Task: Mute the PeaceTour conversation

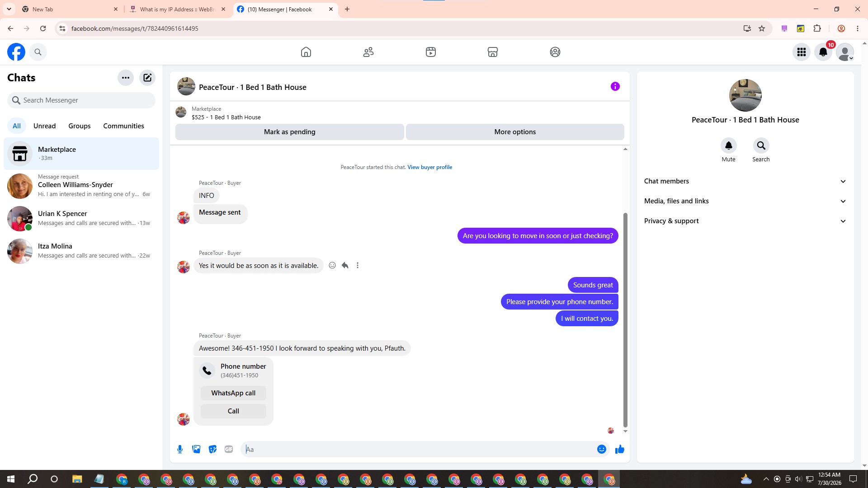Action: point(729,145)
